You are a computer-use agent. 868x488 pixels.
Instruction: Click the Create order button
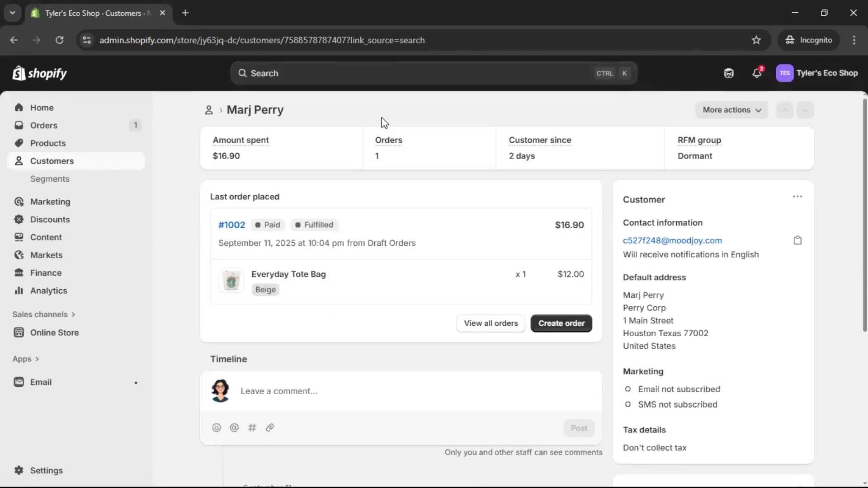click(x=561, y=324)
